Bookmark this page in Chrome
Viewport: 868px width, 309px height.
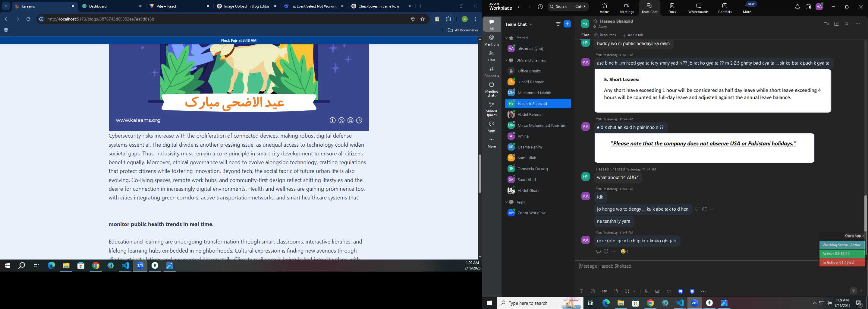point(423,19)
